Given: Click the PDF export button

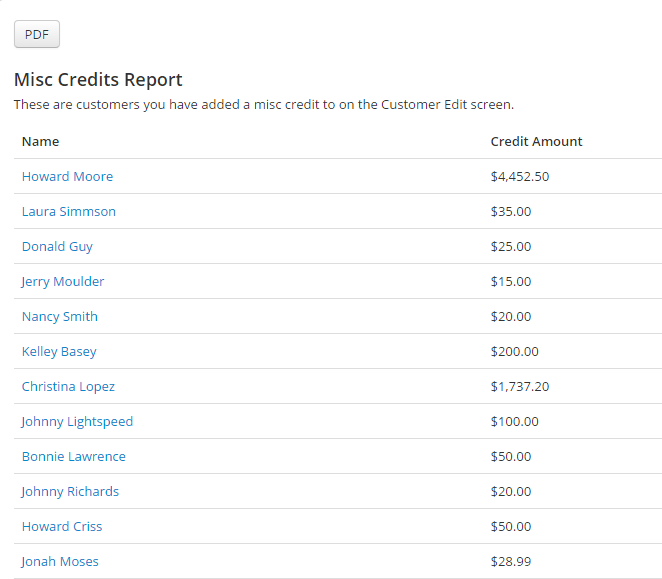Looking at the screenshot, I should (37, 34).
